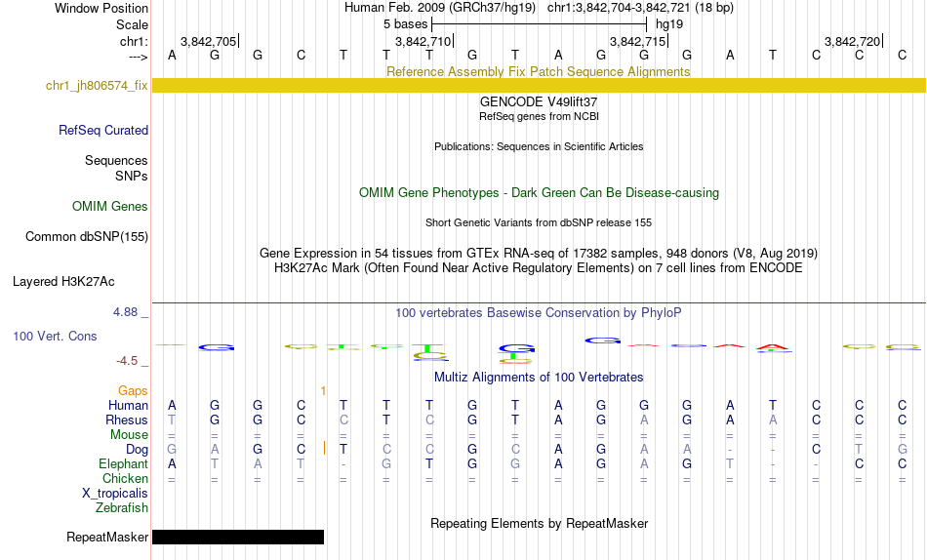927x560 pixels.
Task: Click the chr1: base position label
Action: point(134,41)
